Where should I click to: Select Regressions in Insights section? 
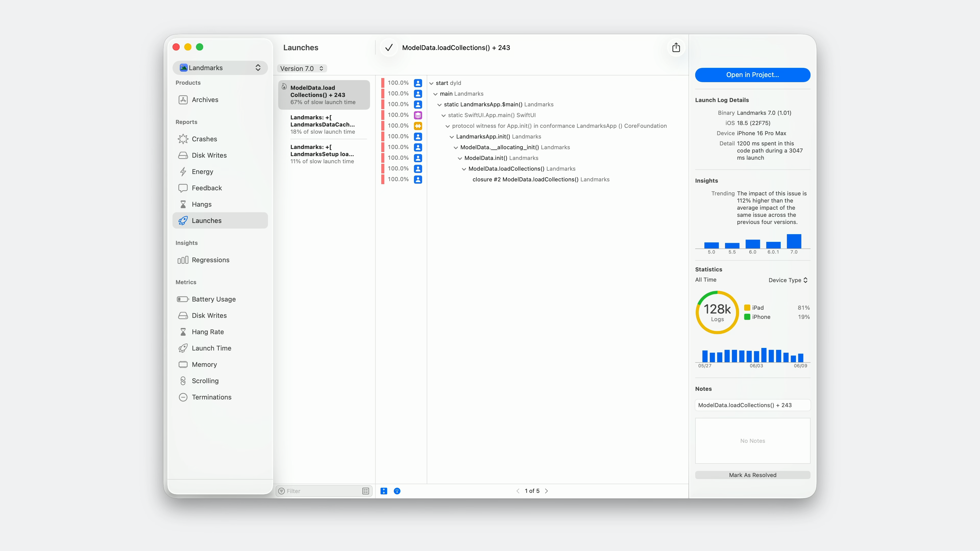210,260
